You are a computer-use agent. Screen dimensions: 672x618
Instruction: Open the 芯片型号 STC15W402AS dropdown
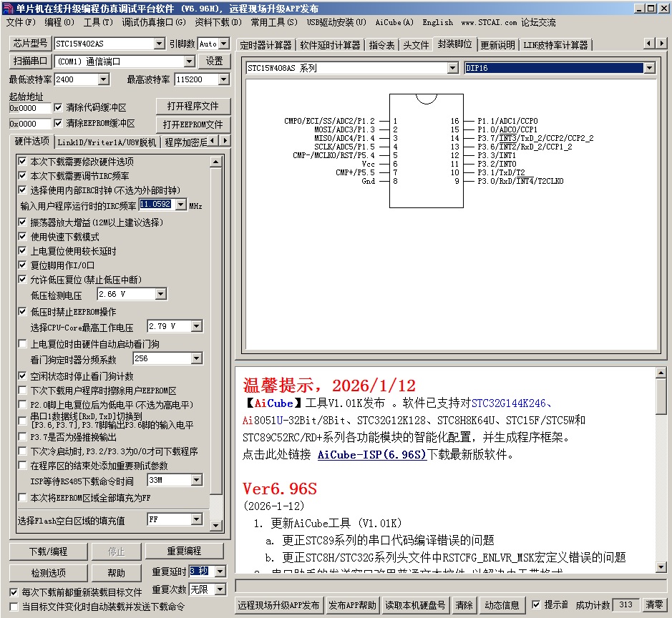[x=160, y=44]
